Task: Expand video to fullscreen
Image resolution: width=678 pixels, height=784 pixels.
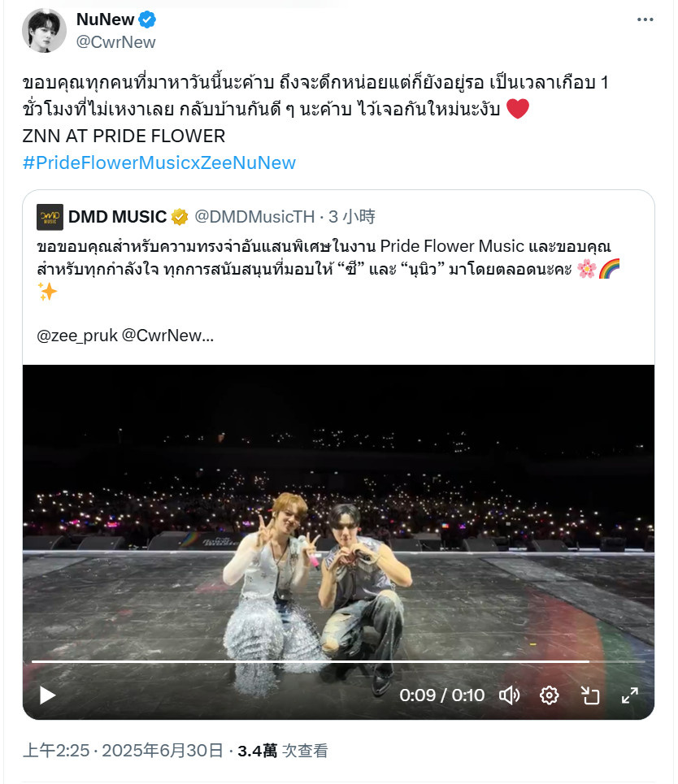Action: point(629,695)
